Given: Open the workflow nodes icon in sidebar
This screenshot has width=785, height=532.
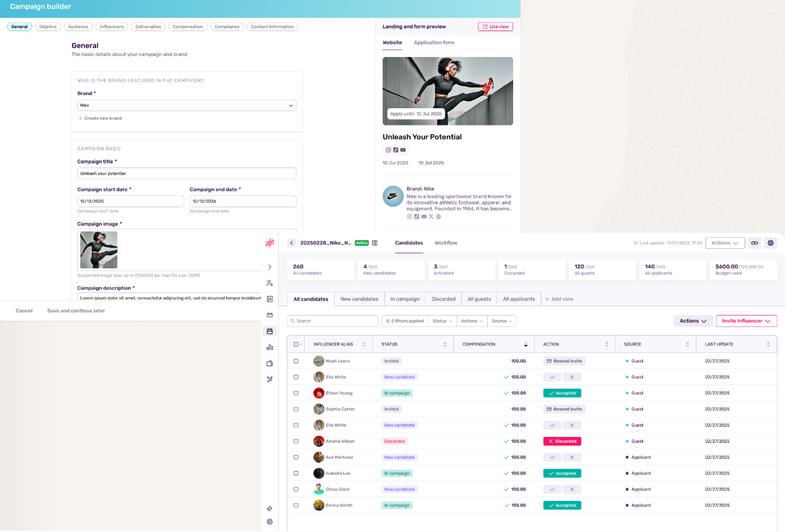Looking at the screenshot, I should coord(270,379).
